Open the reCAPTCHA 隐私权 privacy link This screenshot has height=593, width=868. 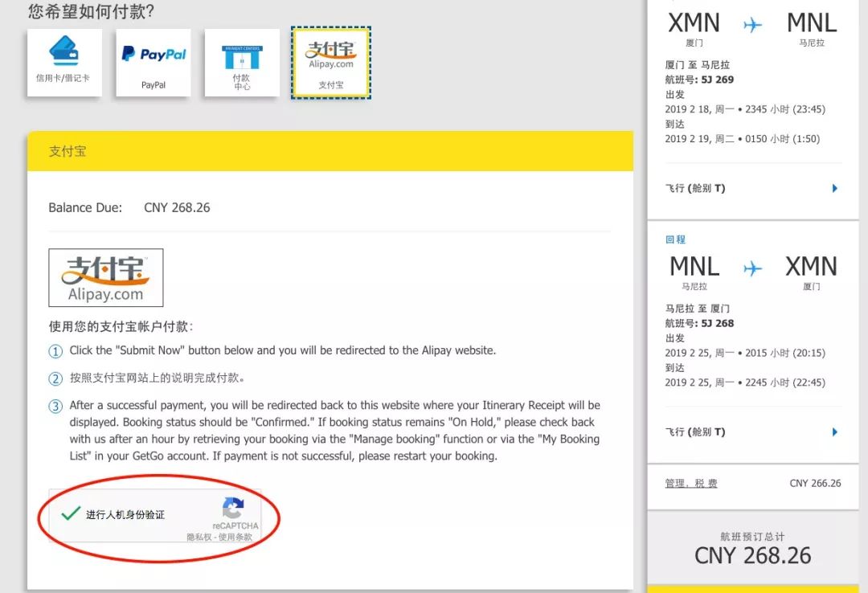click(199, 537)
